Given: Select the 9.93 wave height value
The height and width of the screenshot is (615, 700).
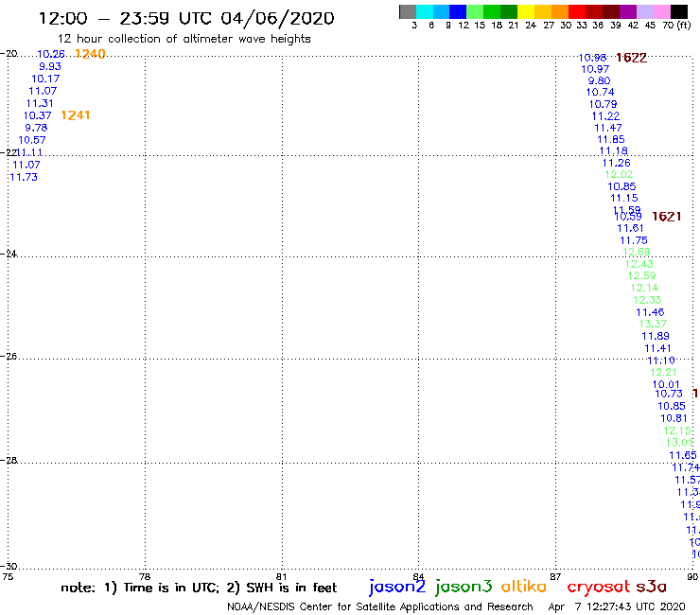Looking at the screenshot, I should [50, 66].
